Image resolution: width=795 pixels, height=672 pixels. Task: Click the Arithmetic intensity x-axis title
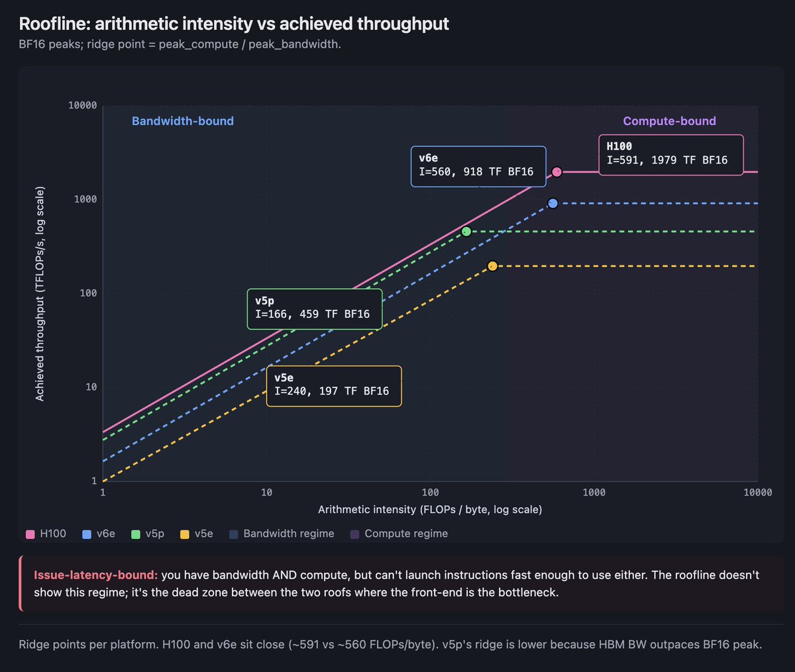429,509
